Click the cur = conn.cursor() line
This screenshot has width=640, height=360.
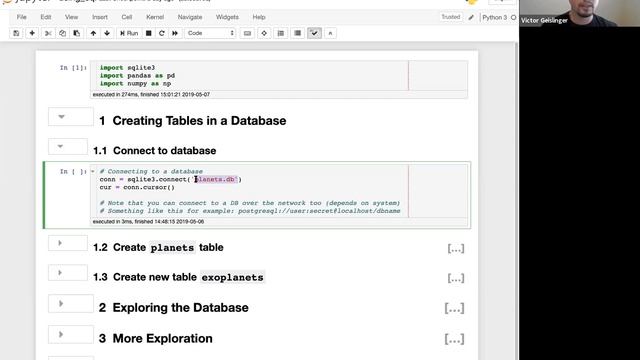click(137, 187)
